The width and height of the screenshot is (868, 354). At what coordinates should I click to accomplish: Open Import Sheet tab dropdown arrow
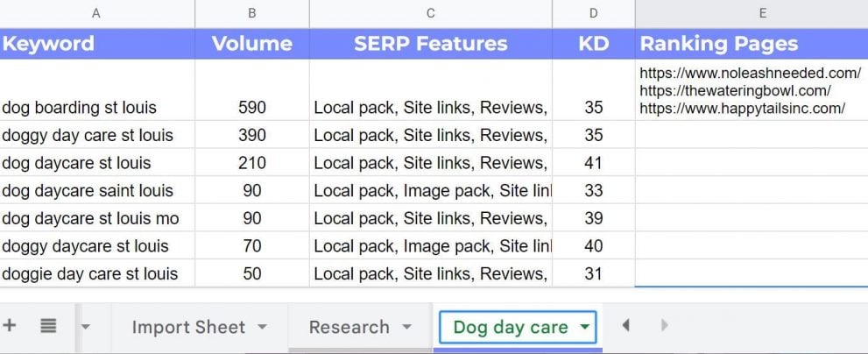(263, 327)
